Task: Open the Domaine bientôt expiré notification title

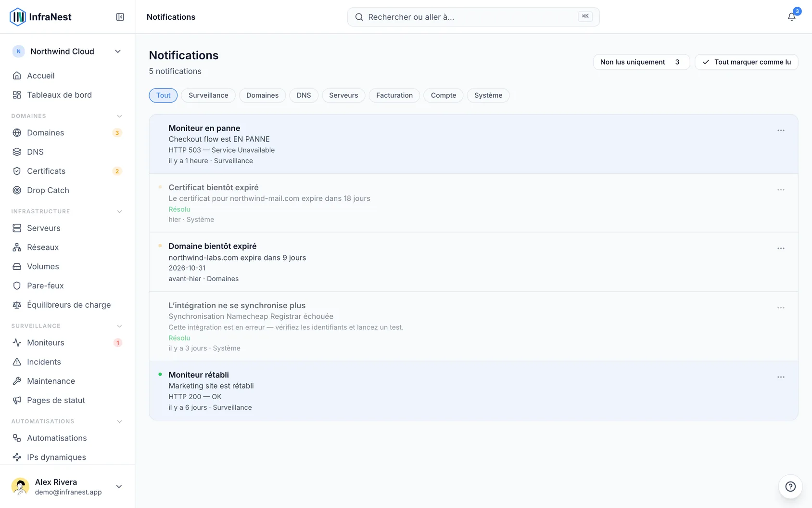Action: (213, 246)
